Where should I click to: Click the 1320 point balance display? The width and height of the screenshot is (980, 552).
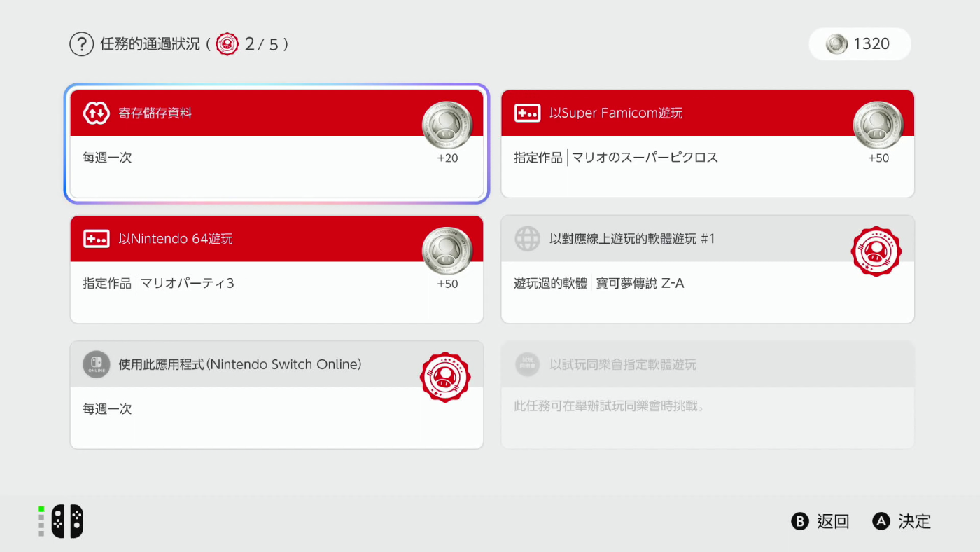[860, 43]
